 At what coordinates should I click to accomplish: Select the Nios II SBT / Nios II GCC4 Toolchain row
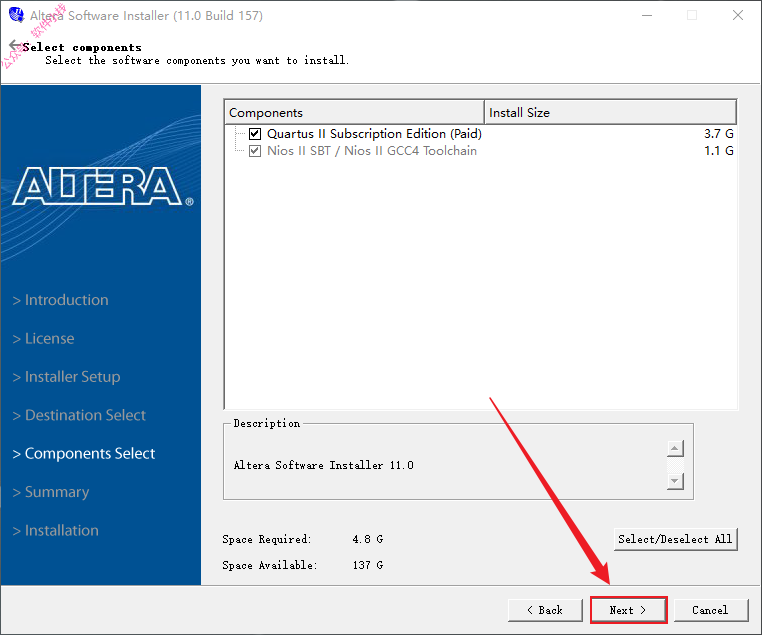coord(481,151)
